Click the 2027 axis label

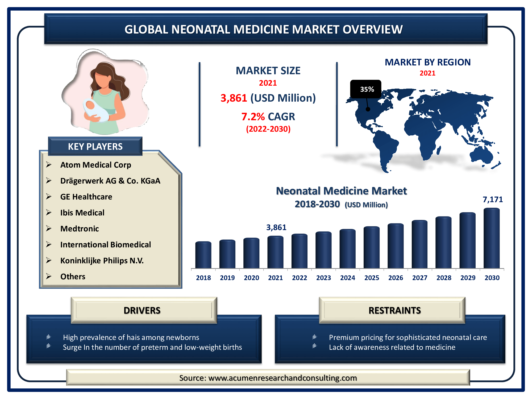[420, 278]
